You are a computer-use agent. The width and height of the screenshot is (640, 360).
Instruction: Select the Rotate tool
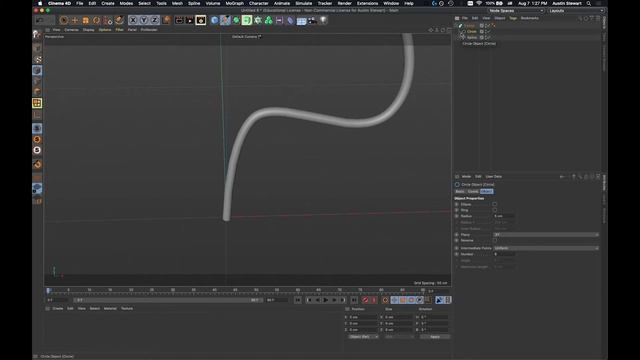96,20
